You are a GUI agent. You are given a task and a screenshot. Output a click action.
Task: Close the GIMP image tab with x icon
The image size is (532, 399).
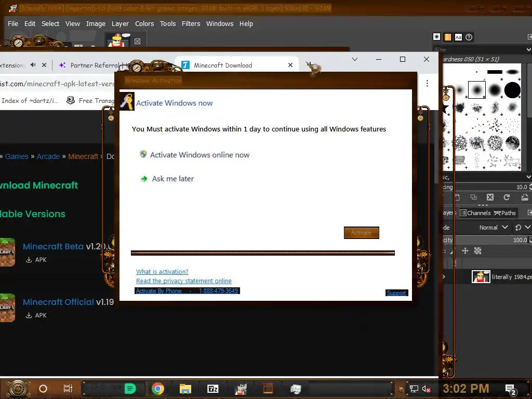137,41
